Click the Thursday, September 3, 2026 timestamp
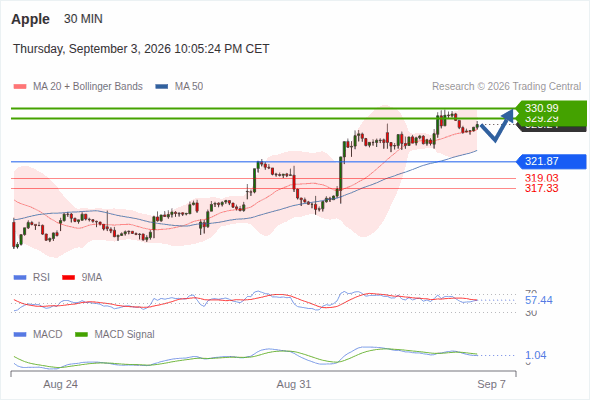 click(141, 49)
